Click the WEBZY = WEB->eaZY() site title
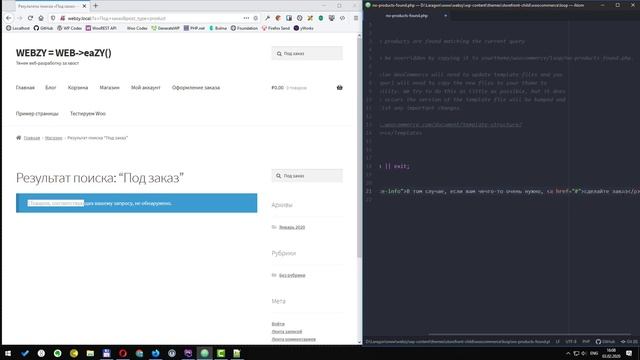The image size is (640, 360). pos(64,53)
